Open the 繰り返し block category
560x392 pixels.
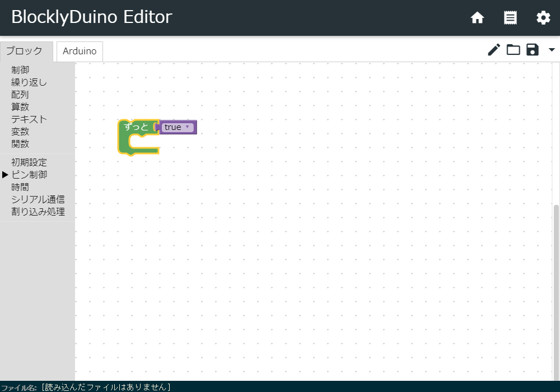[29, 82]
